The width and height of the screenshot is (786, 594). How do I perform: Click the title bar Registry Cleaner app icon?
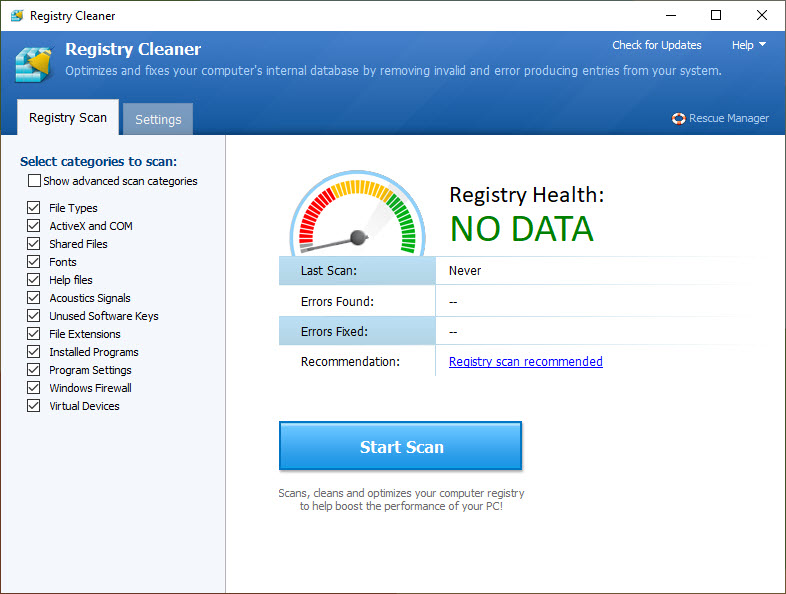point(17,16)
